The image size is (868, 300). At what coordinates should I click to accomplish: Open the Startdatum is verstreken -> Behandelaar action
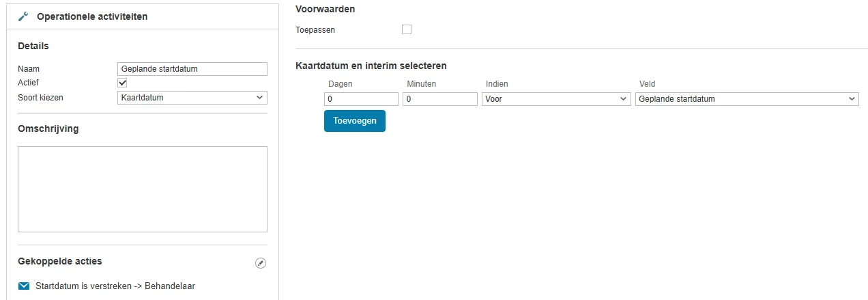pyautogui.click(x=115, y=286)
